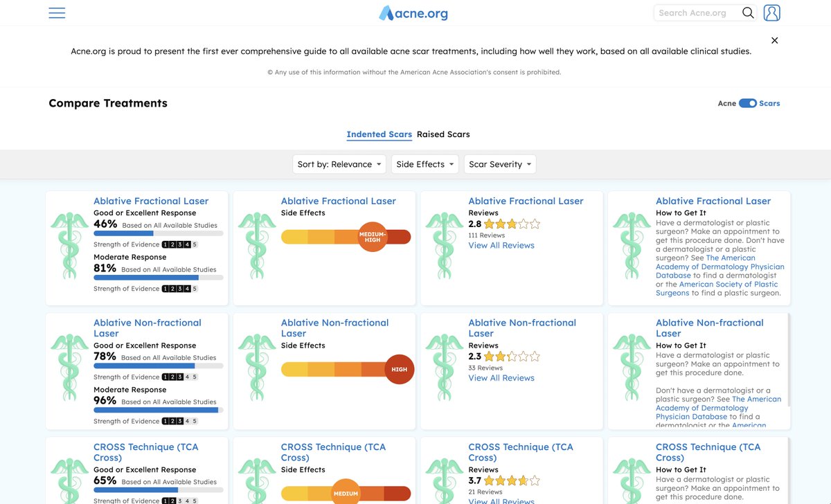
Task: Click the MEDIUM-HIGH side effects indicator
Action: [x=373, y=237]
